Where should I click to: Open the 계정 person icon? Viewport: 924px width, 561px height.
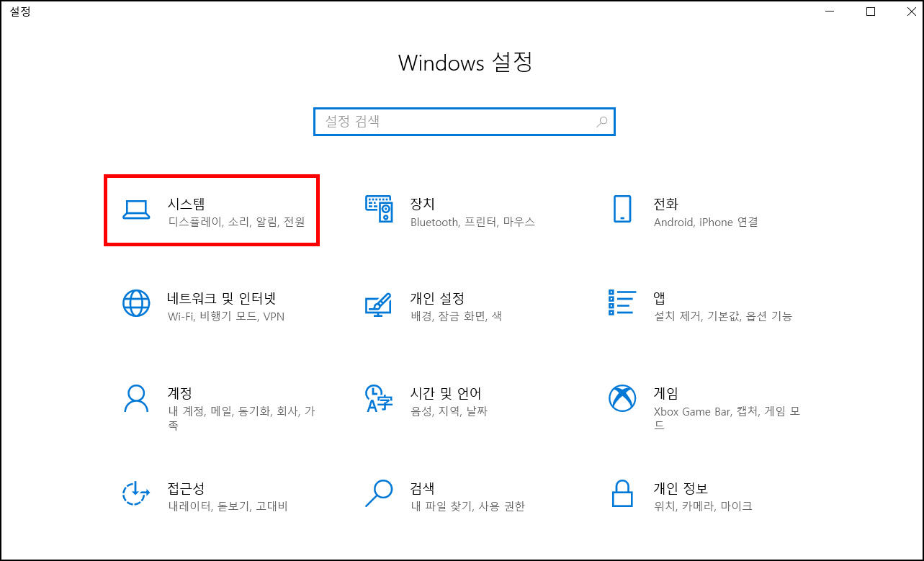(136, 398)
